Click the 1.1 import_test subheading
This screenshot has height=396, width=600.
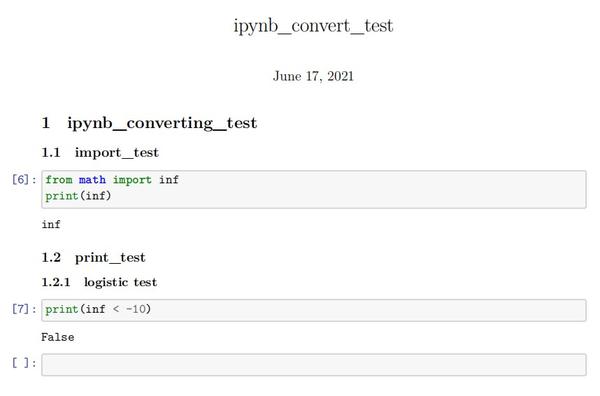pyautogui.click(x=100, y=153)
